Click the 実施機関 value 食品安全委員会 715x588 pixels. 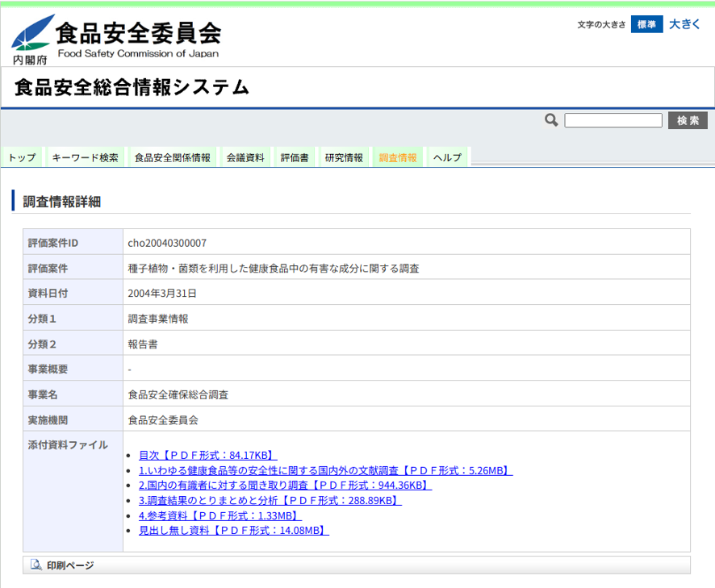coord(163,420)
